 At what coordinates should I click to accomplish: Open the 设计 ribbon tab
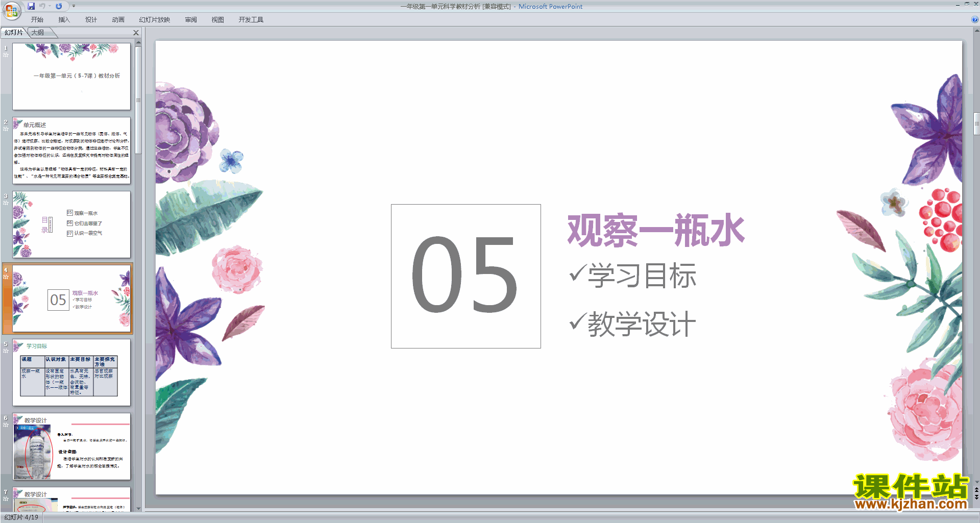pyautogui.click(x=91, y=20)
